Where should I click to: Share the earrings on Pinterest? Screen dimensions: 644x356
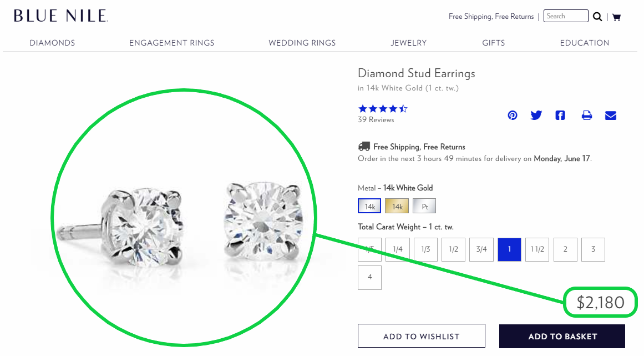(512, 115)
